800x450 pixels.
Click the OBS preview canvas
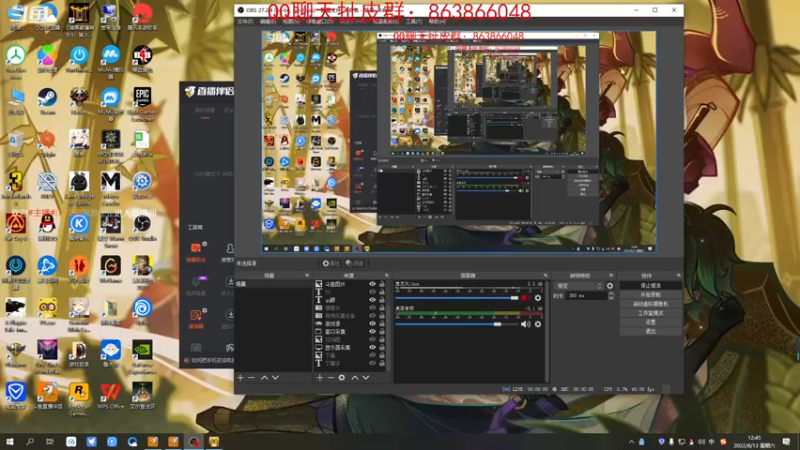coord(459,142)
